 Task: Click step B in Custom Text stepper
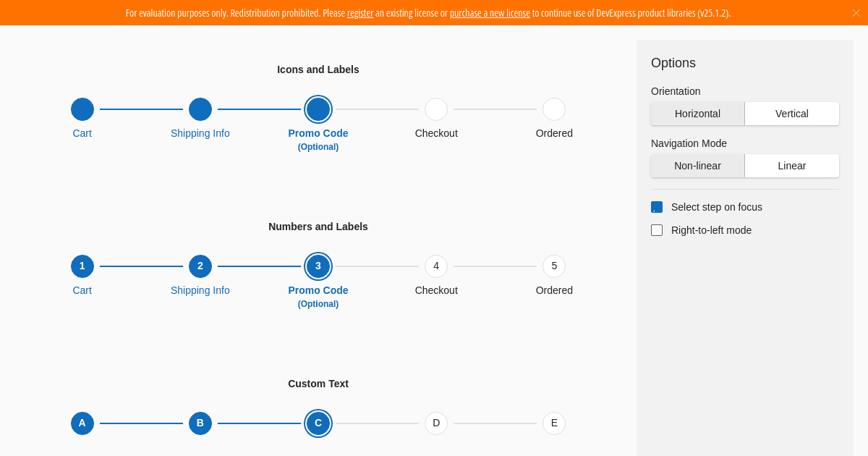click(200, 423)
